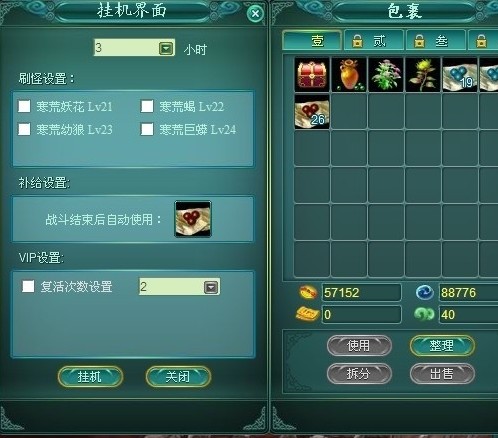
Task: Select the purple flower herb item
Action: pos(386,74)
